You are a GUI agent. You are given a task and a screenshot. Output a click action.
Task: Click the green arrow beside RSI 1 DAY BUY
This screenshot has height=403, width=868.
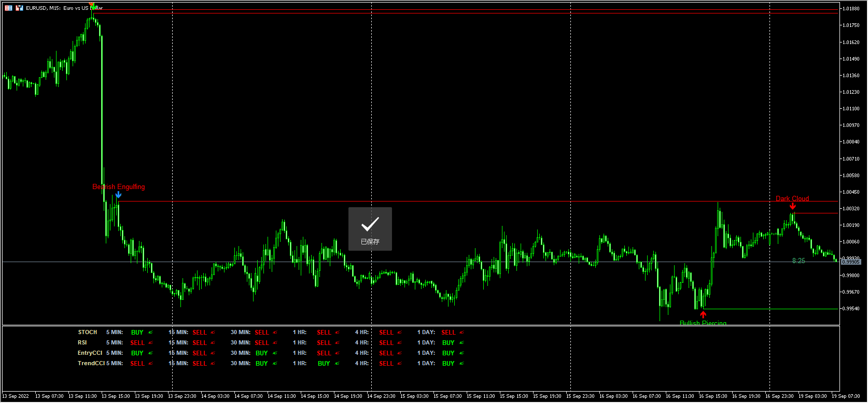461,343
